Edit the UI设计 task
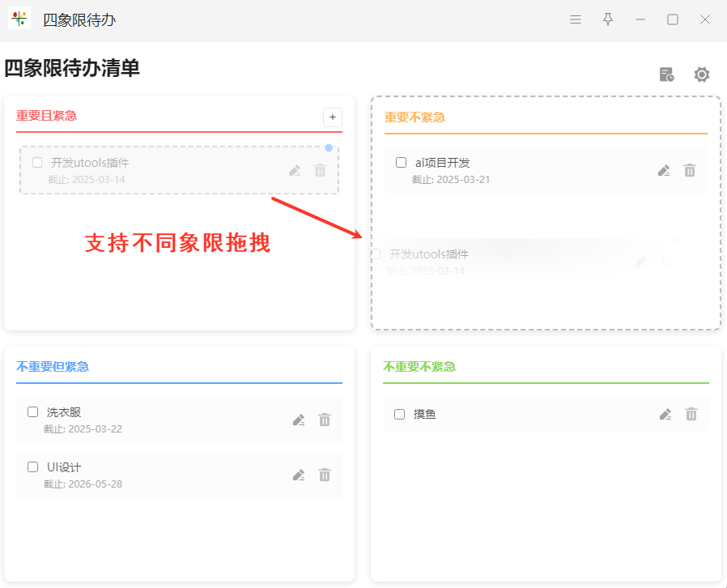This screenshot has width=727, height=588. click(x=299, y=475)
